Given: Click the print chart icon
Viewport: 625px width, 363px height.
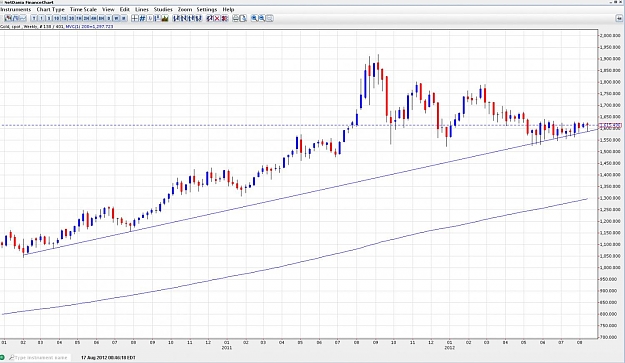Looking at the screenshot, I should click(x=236, y=18).
